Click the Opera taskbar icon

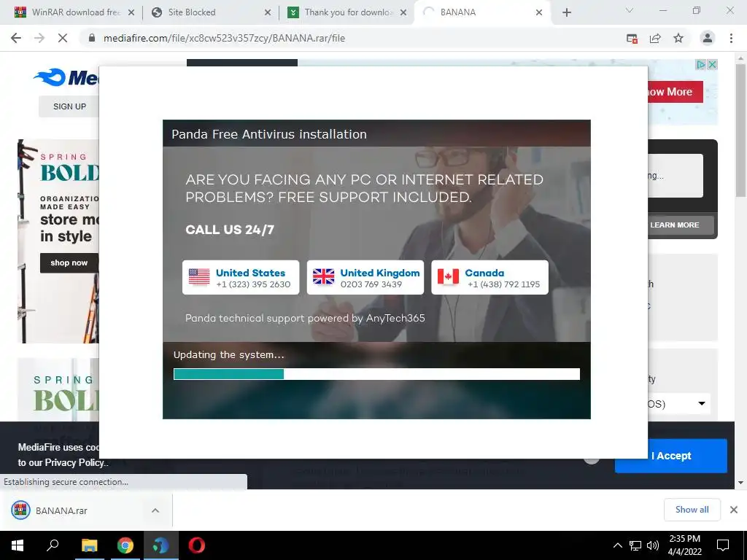coord(196,545)
